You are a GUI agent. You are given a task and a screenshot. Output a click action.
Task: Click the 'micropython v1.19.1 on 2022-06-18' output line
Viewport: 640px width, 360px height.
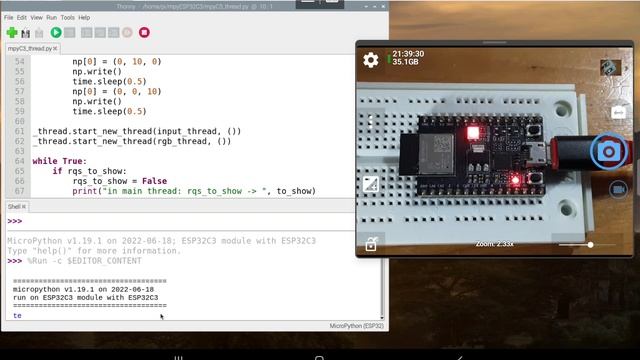(83, 289)
